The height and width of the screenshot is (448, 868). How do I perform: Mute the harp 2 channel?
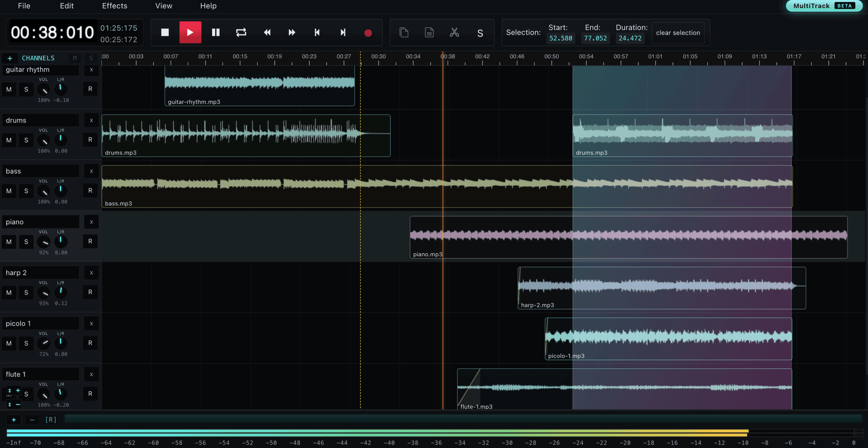9,293
